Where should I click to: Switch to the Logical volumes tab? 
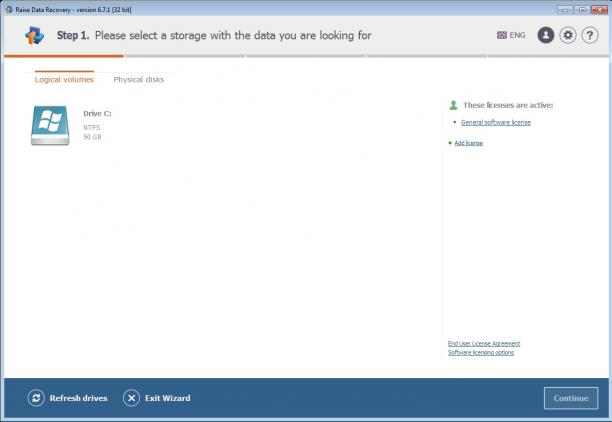pos(64,79)
